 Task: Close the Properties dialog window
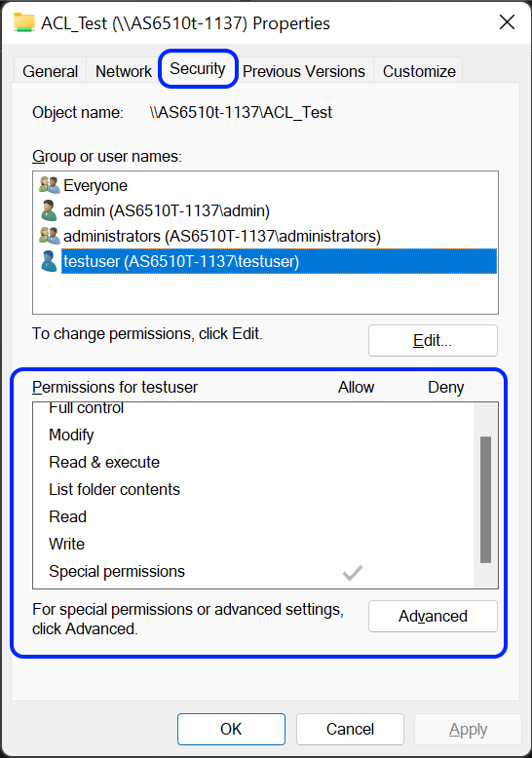(x=507, y=22)
